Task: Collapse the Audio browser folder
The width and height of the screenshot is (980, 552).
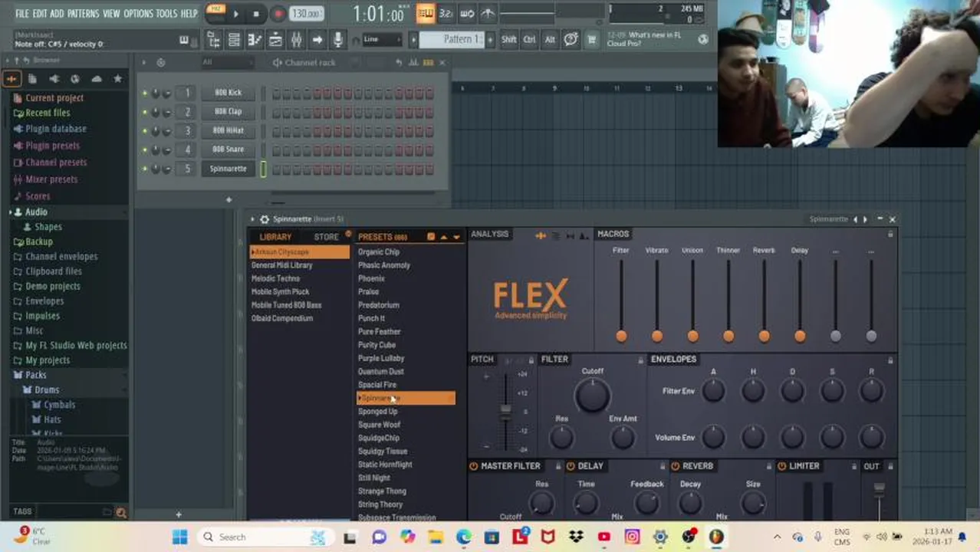Action: (36, 212)
